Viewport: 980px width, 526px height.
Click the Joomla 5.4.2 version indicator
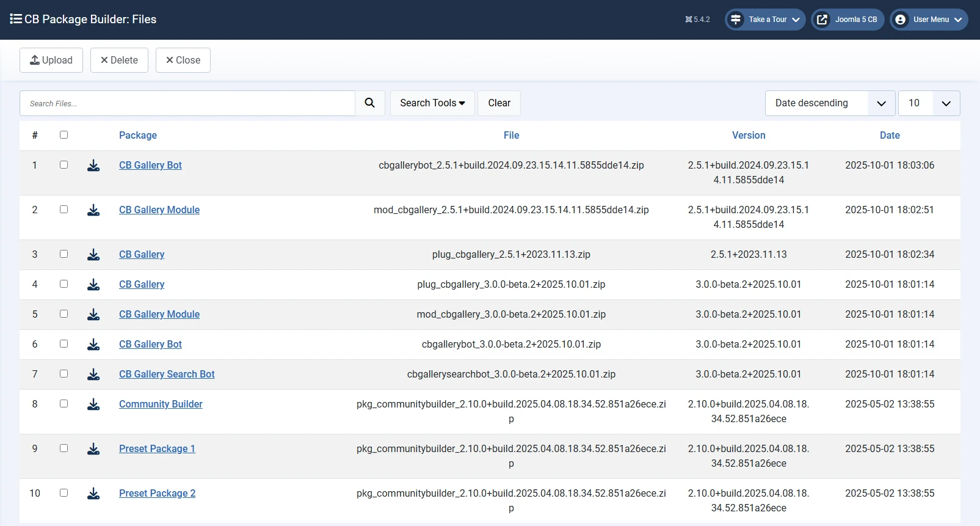[x=697, y=20]
